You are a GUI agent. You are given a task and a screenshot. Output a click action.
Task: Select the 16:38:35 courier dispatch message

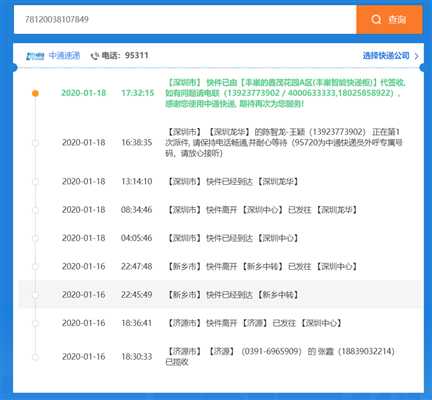tap(284, 143)
